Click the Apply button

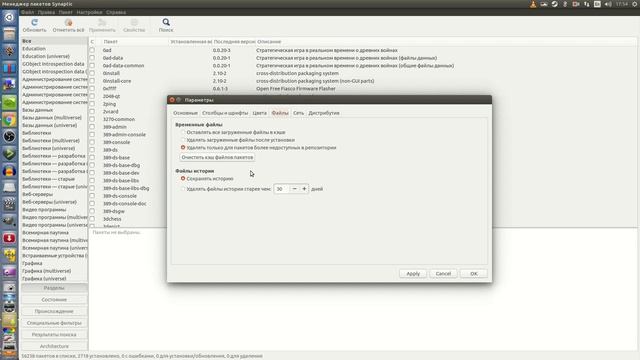tap(413, 273)
